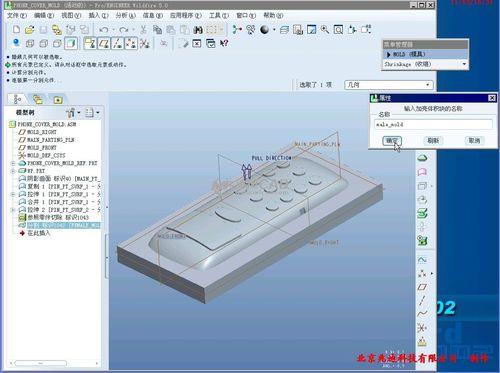
Task: Switch to folder browser navigator tab
Action: (x=38, y=99)
